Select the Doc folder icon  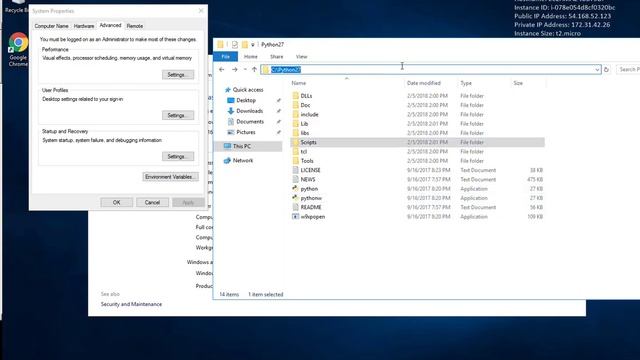(x=296, y=105)
